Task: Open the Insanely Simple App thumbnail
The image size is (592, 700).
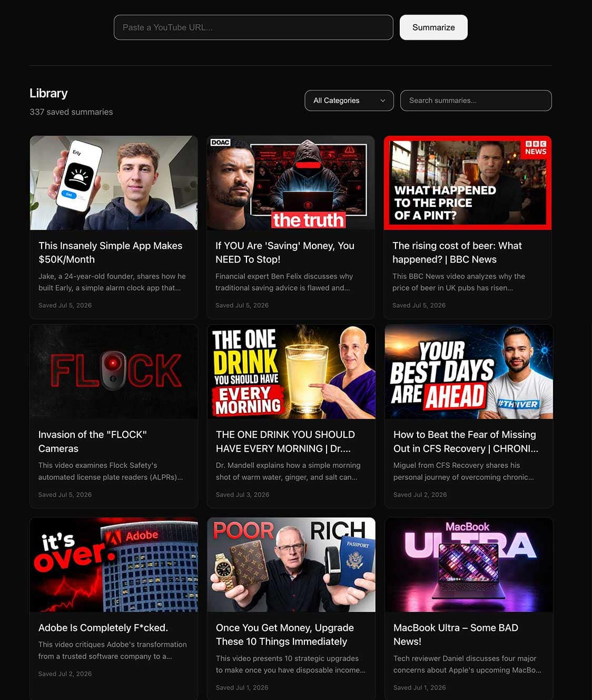Action: (x=114, y=183)
